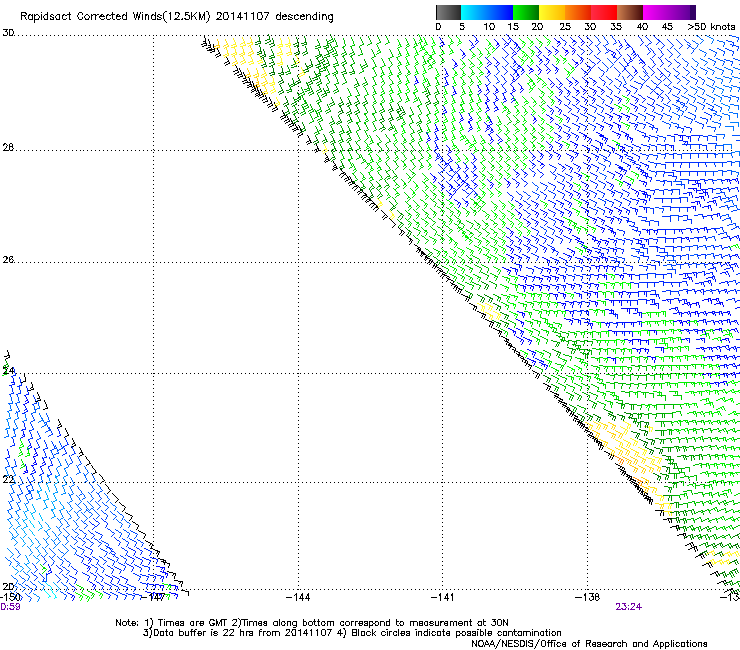Click the '25' value under the color scale

565,27
